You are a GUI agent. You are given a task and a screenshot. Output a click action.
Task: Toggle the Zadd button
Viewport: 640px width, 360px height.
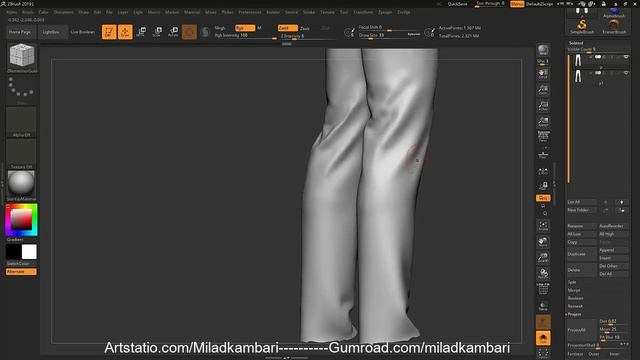(287, 28)
